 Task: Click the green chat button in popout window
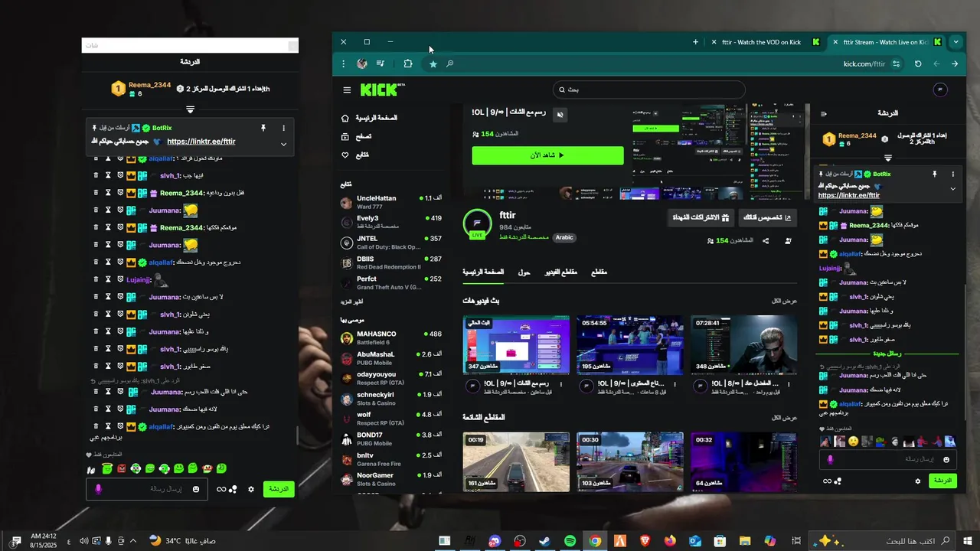(x=279, y=489)
